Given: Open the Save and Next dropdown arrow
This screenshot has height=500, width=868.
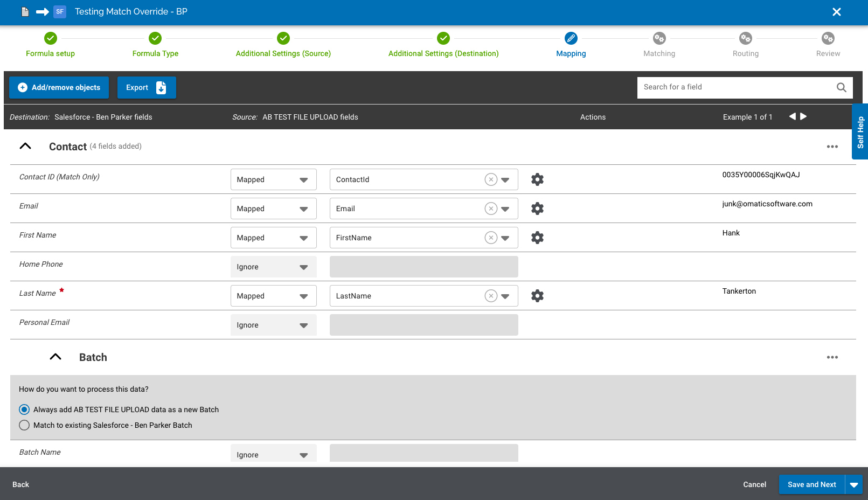Looking at the screenshot, I should pyautogui.click(x=853, y=484).
